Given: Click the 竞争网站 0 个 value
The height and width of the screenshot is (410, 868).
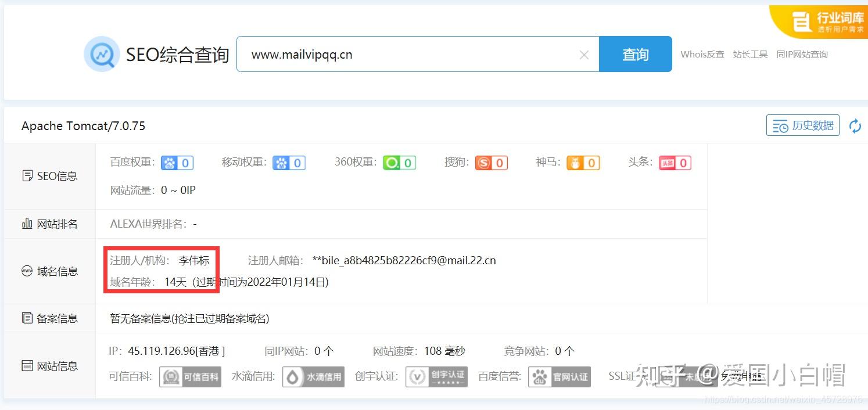Looking at the screenshot, I should (565, 351).
